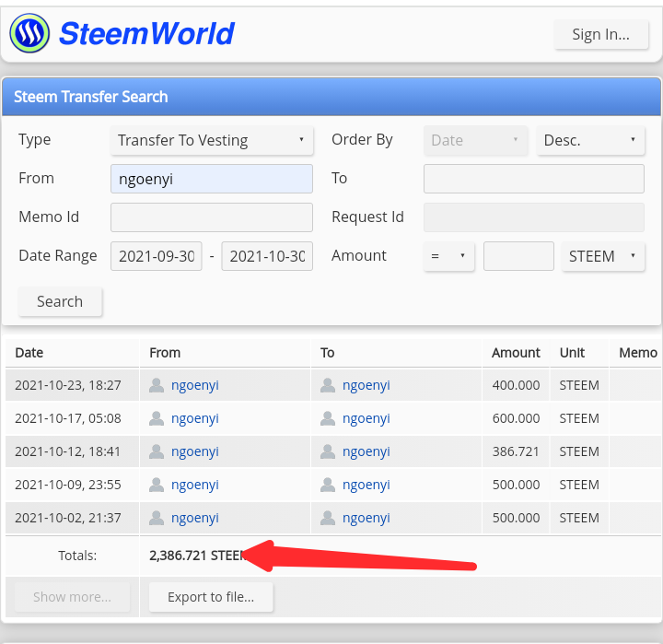Click the amount 386.721

[516, 451]
